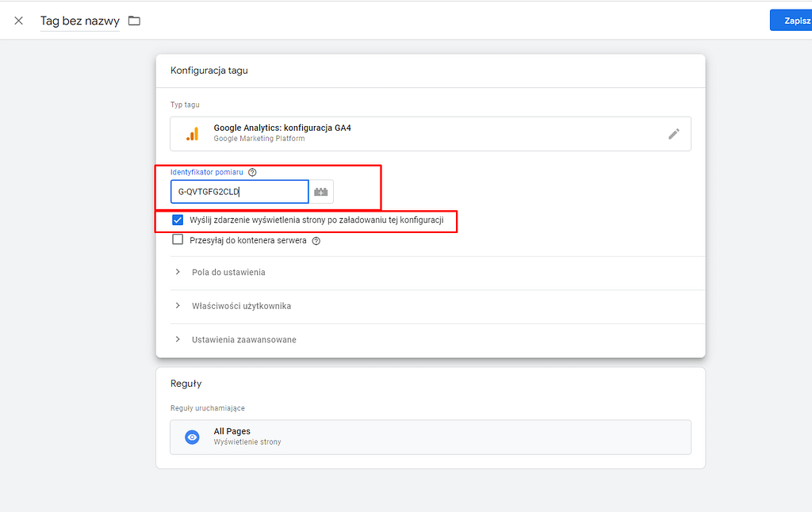812x512 pixels.
Task: Click help icon beside Przesyłaj do kontenera serwera
Action: (x=316, y=241)
